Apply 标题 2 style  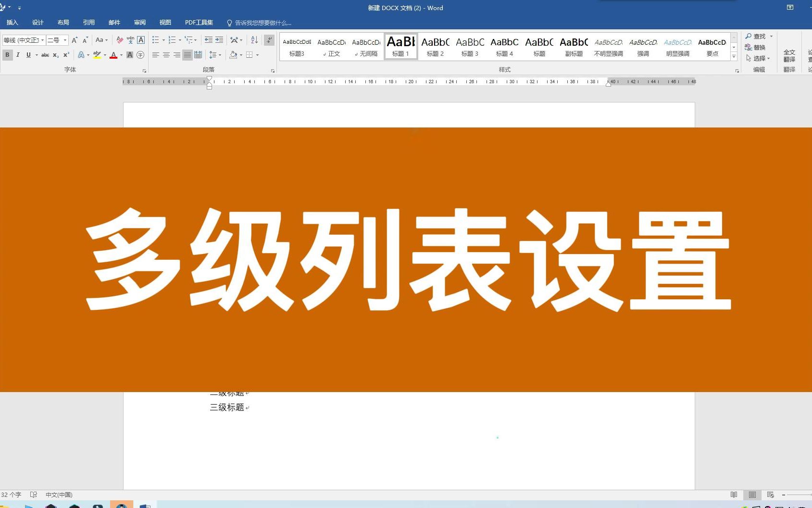(435, 47)
